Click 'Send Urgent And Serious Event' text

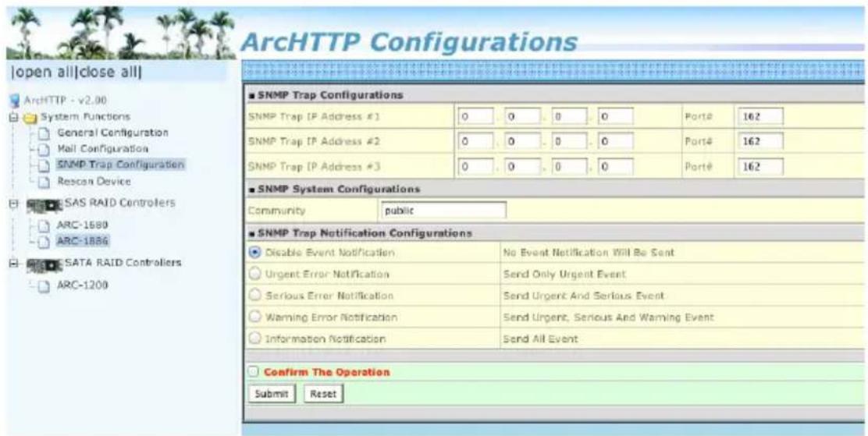583,296
